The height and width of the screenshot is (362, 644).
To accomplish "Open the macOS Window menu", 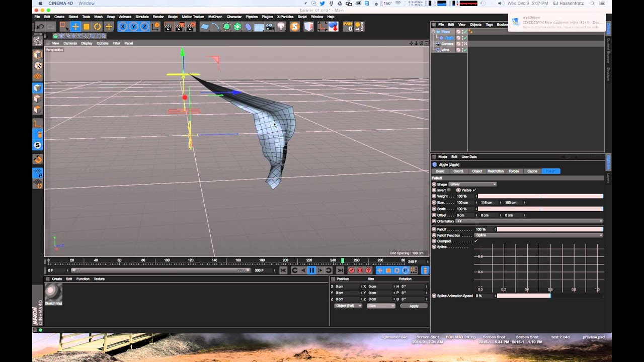I will point(87,4).
